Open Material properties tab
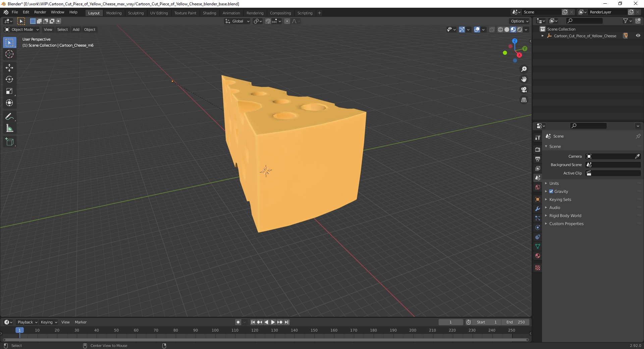Viewport: 644px width, 349px height. coord(538,256)
